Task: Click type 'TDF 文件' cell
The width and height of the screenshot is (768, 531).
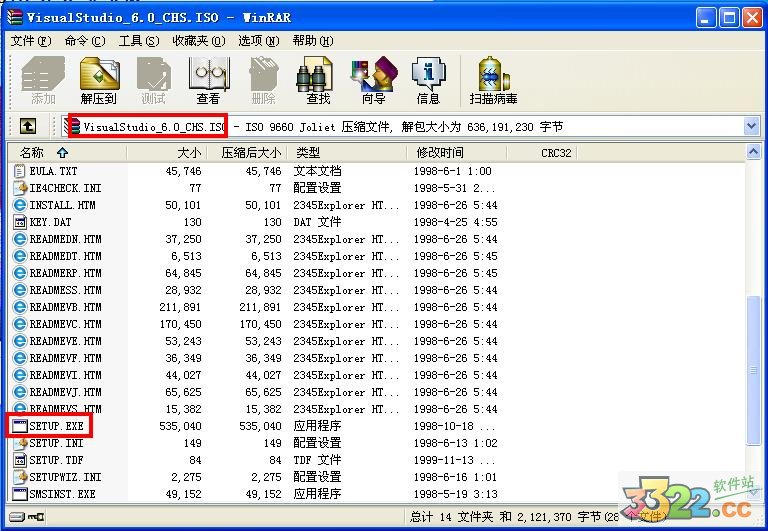Action: 317,460
